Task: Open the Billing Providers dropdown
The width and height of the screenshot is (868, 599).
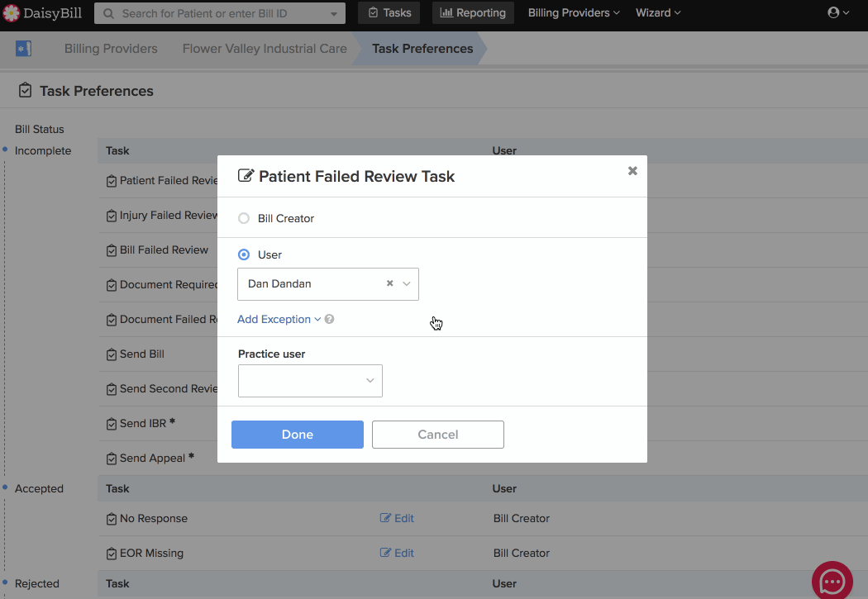Action: (x=573, y=12)
